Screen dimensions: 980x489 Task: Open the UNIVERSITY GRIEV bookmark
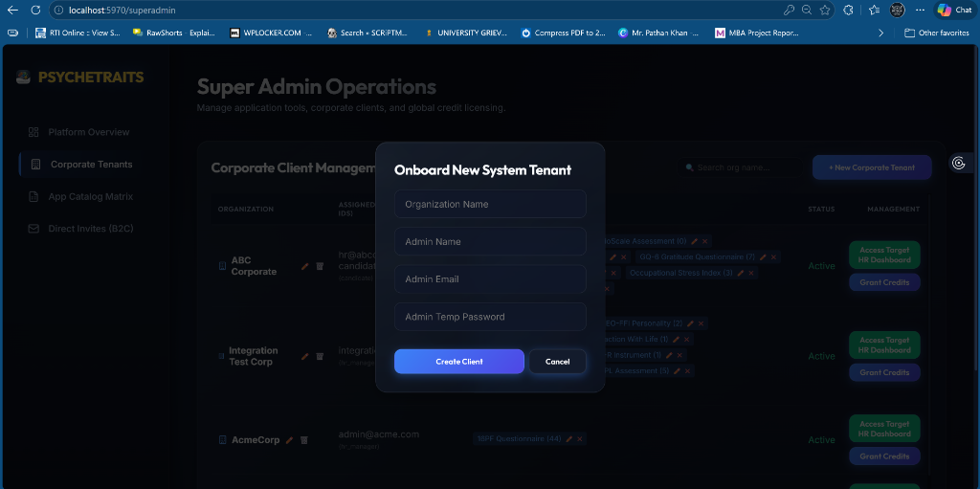466,33
